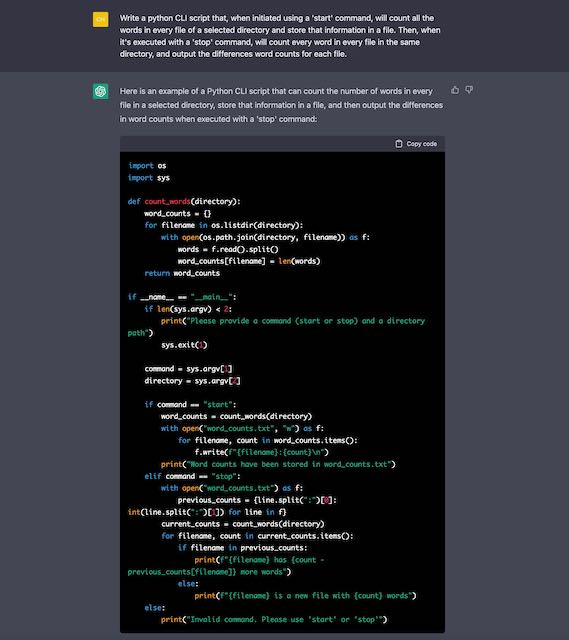
Task: Click the 'def count_words(directory):' line
Action: [x=184, y=201]
